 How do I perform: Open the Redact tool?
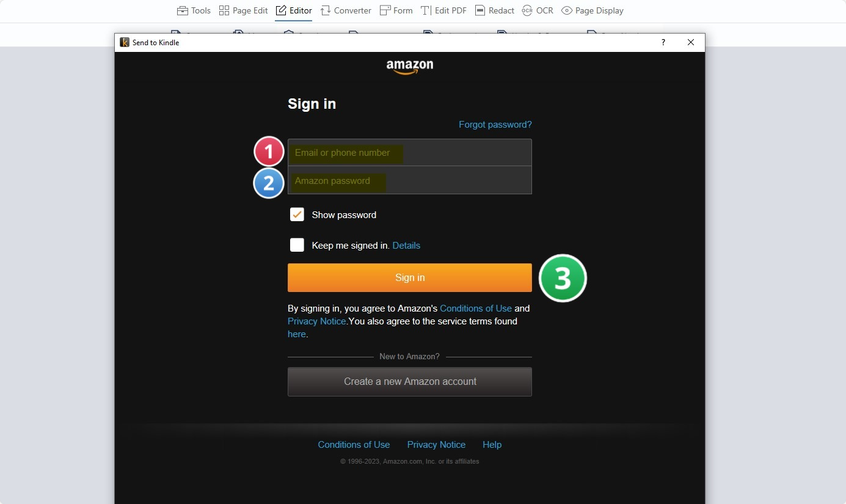coord(495,10)
